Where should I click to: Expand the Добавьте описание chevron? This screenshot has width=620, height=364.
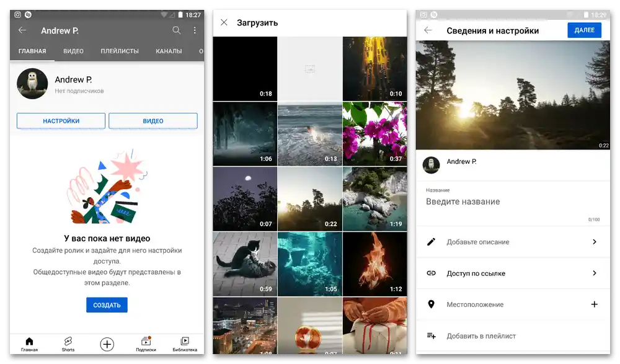click(595, 242)
